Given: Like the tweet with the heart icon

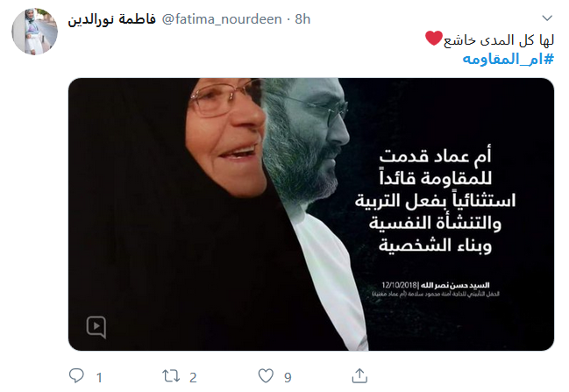Looking at the screenshot, I should click(266, 375).
